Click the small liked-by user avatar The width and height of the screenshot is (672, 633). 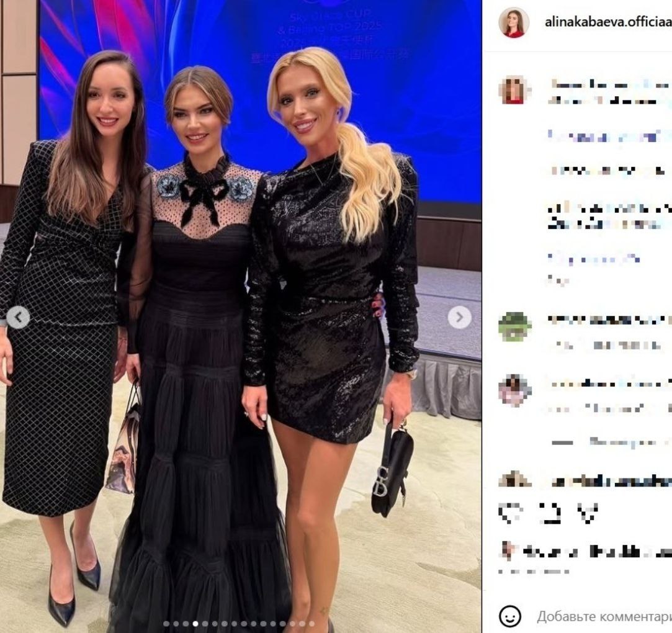507,551
